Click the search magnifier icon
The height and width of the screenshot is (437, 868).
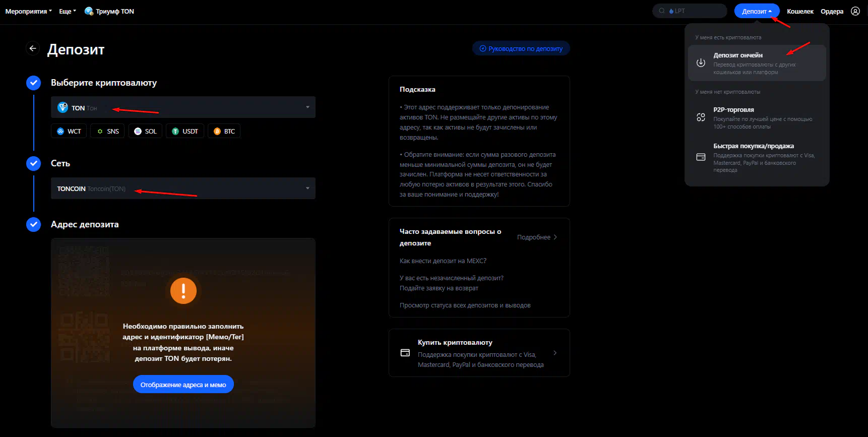pos(662,11)
